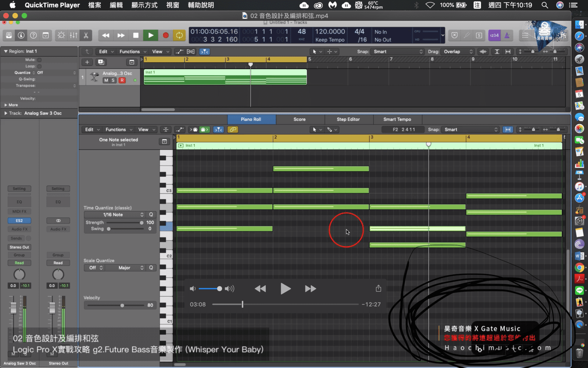Screen dimensions: 588x368
Task: Toggle the Piano Roll MIDI In button
Action: point(193,130)
